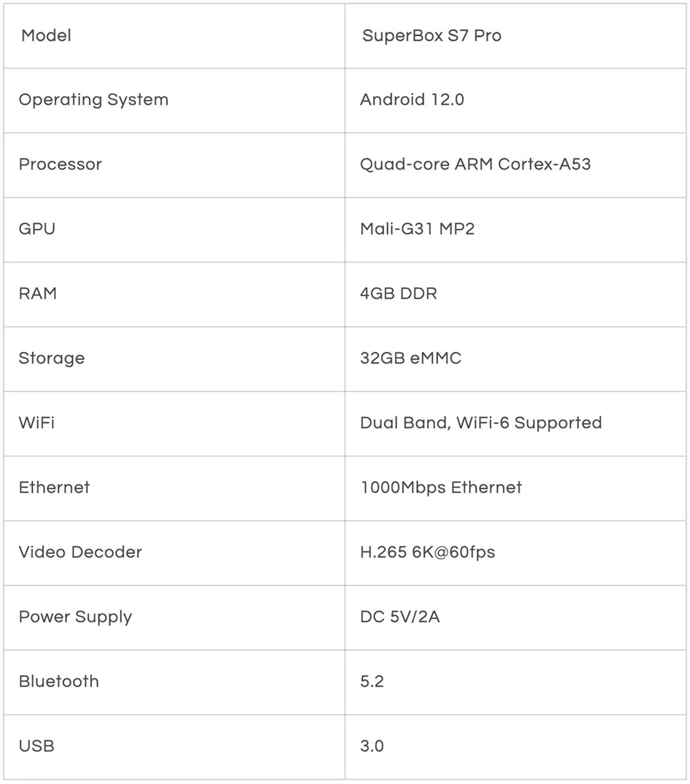The height and width of the screenshot is (784, 690).
Task: Select the 1000Mbps Ethernet value
Action: pyautogui.click(x=441, y=487)
